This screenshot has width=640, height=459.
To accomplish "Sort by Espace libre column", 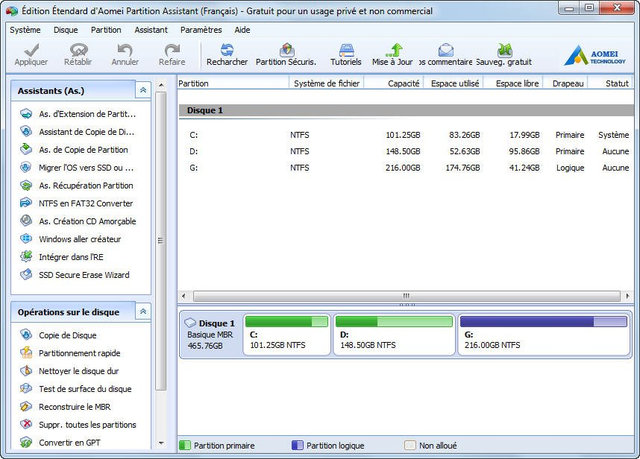I will point(513,83).
